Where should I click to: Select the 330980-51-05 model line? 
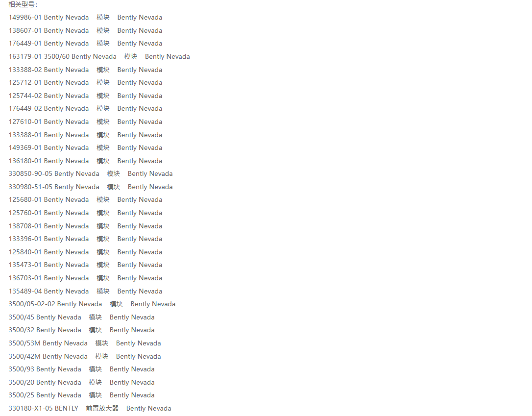[91, 187]
